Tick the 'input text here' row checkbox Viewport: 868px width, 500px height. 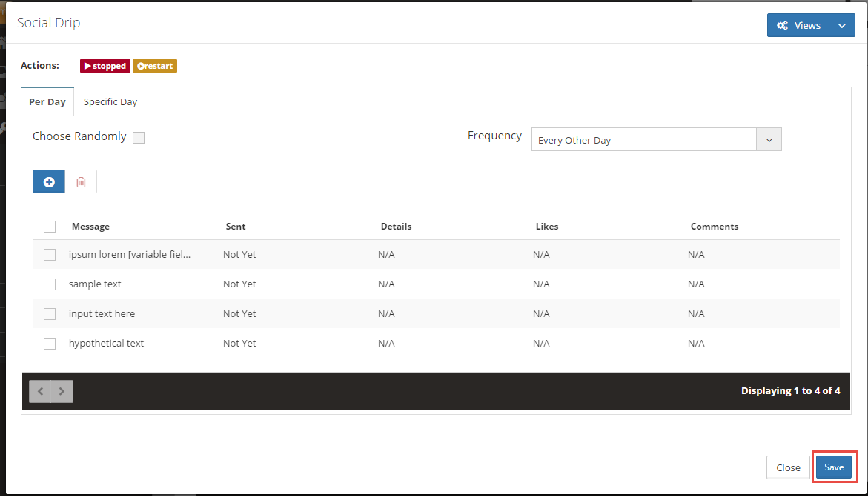point(50,314)
